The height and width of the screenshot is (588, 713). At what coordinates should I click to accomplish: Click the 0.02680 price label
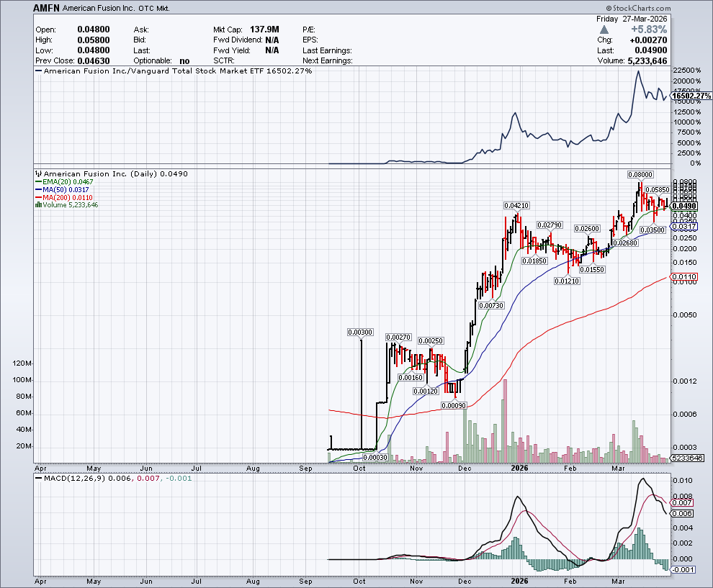[625, 243]
